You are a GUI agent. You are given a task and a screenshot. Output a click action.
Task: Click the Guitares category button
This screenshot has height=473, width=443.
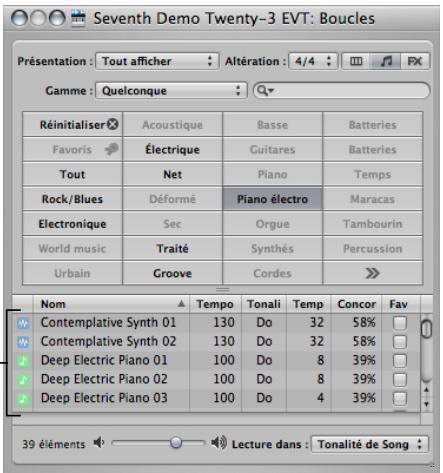[x=272, y=149]
